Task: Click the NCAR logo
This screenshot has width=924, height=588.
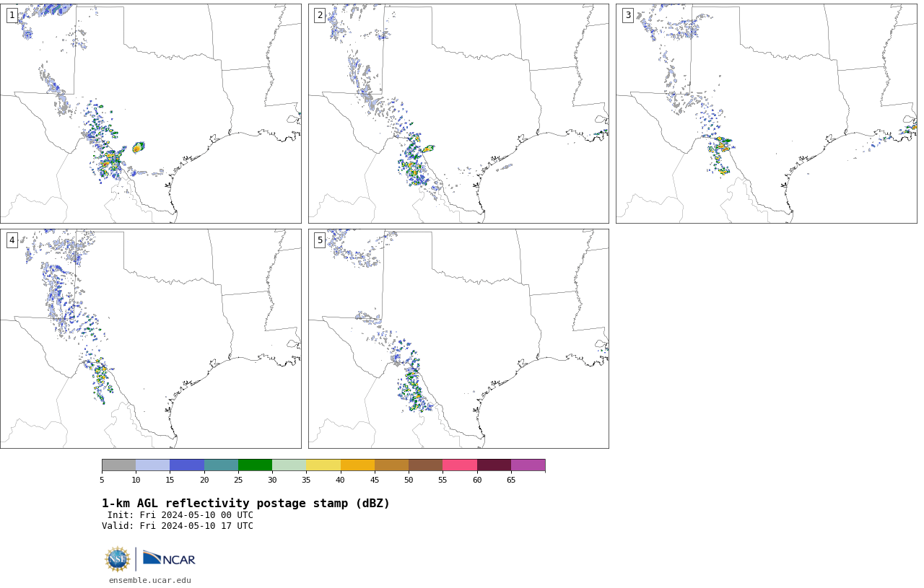Action: coord(169,559)
